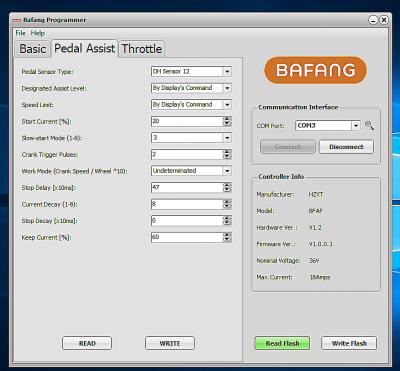Open the Designated Assist Level dropdown
The width and height of the screenshot is (400, 371).
pyautogui.click(x=227, y=88)
